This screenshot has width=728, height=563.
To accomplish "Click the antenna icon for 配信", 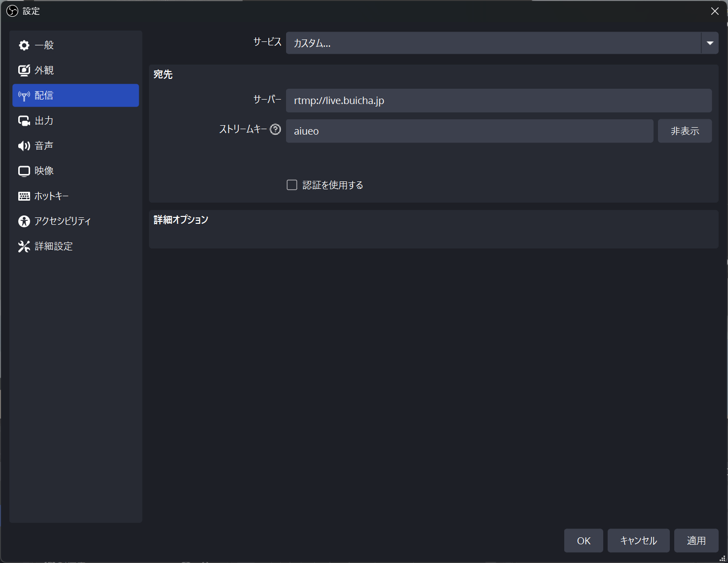I will (x=24, y=96).
